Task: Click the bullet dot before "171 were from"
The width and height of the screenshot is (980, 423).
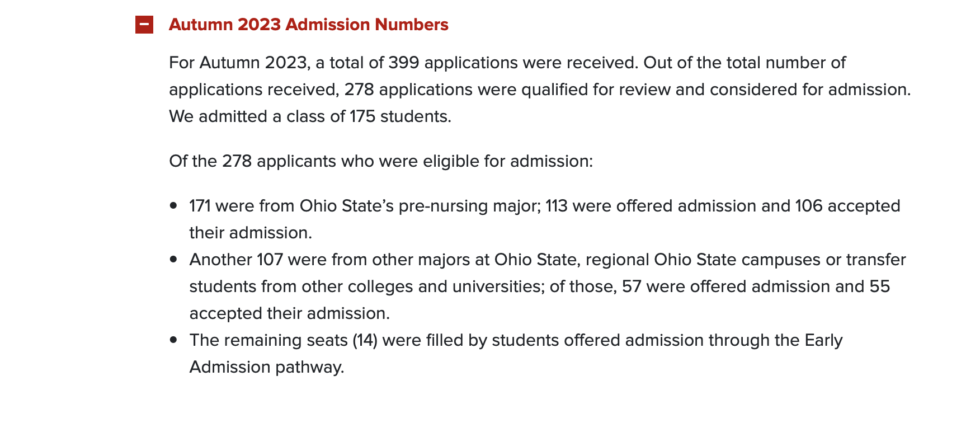Action: click(x=173, y=206)
